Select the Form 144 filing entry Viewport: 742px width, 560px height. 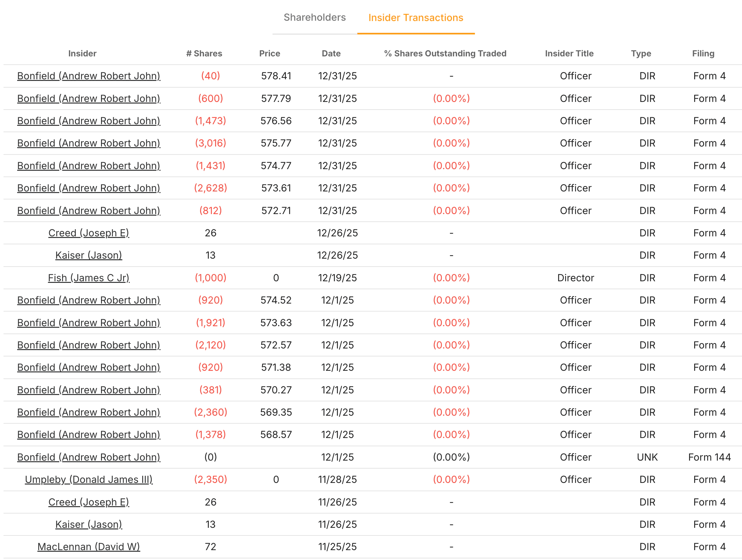[x=709, y=457]
